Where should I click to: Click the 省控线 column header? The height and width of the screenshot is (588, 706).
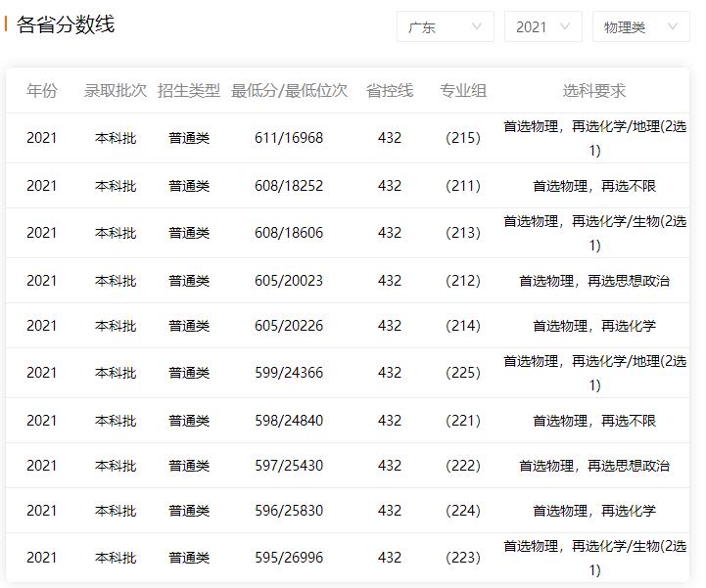(390, 90)
